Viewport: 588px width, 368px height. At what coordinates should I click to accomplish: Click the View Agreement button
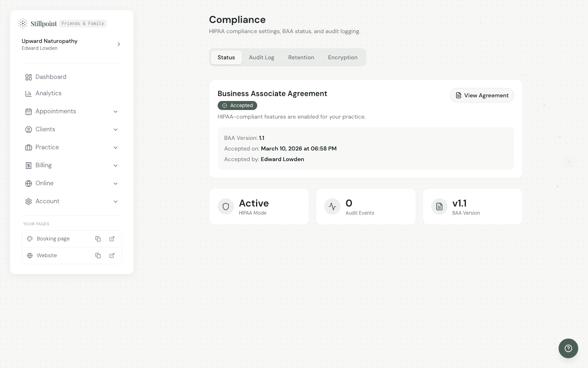tap(482, 95)
